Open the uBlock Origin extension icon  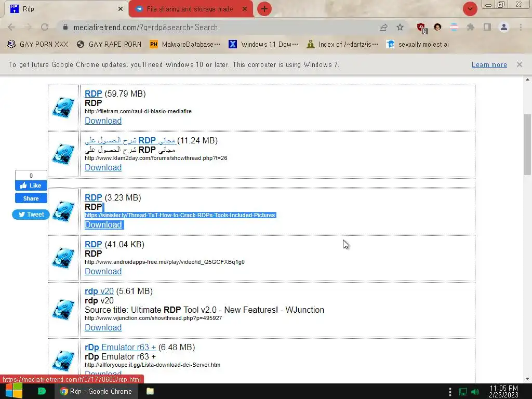(x=422, y=28)
